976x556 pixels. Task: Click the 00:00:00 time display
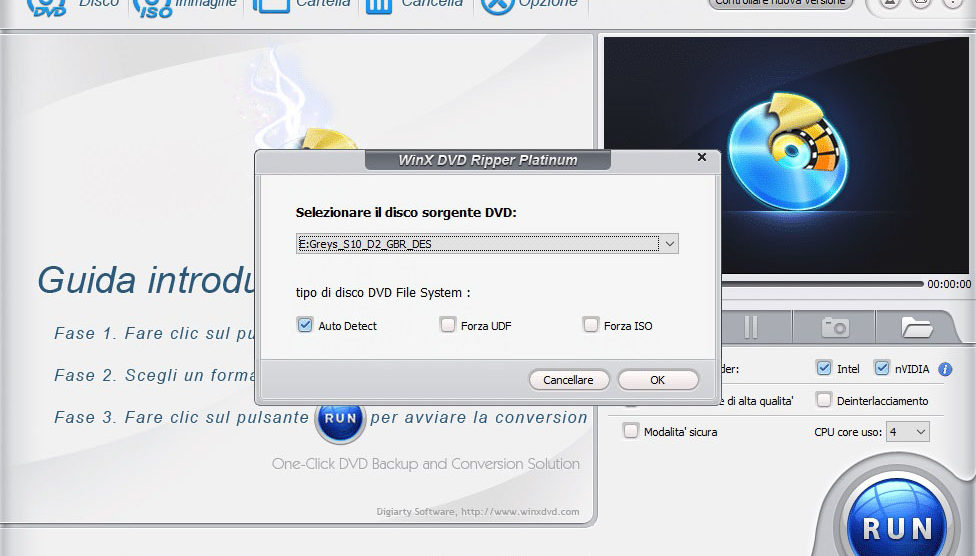pyautogui.click(x=949, y=284)
